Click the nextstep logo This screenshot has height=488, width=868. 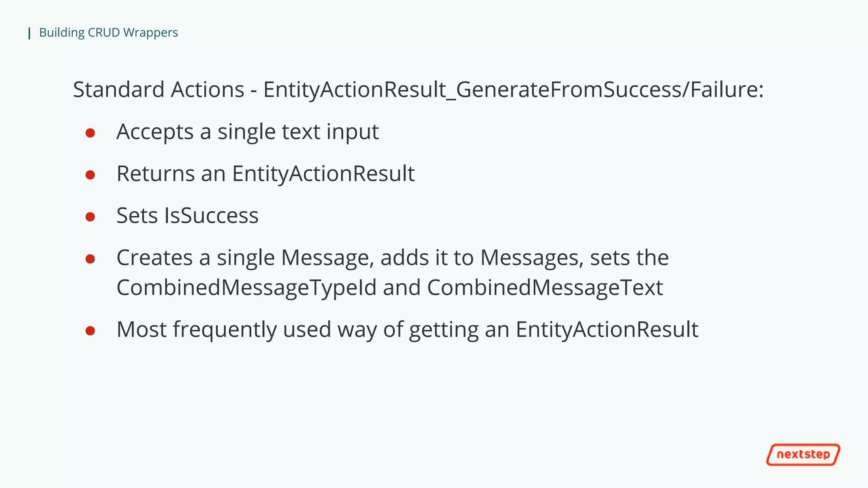point(803,455)
